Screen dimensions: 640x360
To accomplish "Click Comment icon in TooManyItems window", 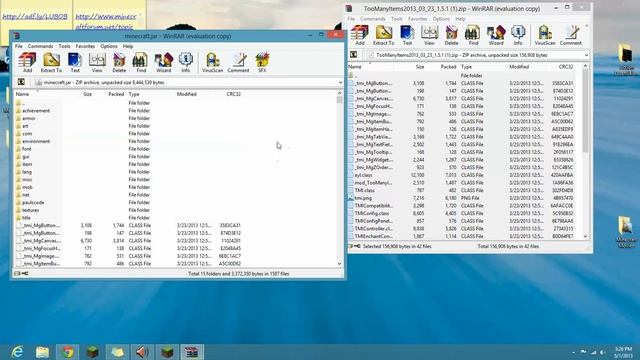I will (571, 35).
